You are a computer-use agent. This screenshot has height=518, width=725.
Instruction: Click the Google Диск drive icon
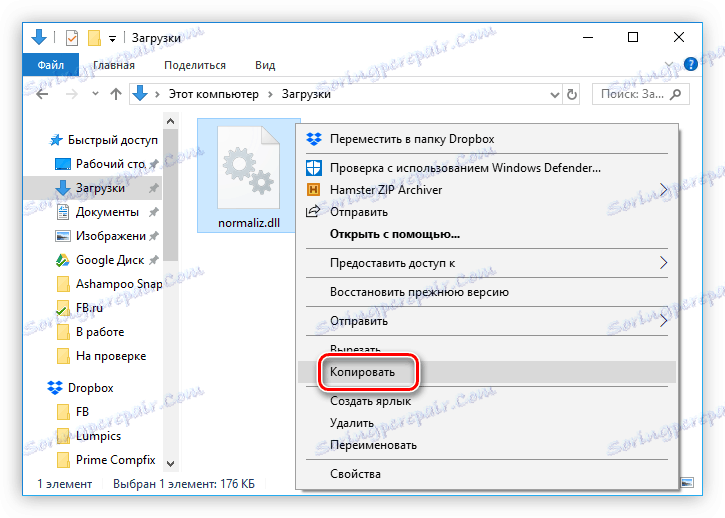62,260
